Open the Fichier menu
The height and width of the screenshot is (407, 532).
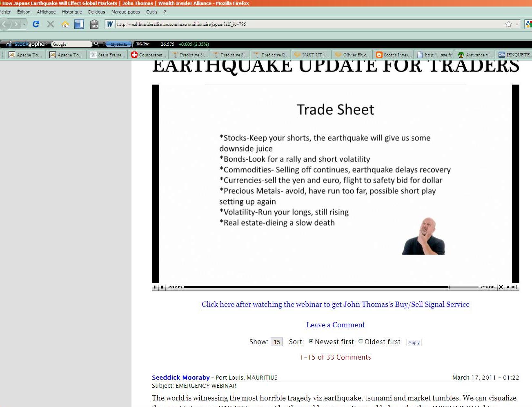(5, 12)
